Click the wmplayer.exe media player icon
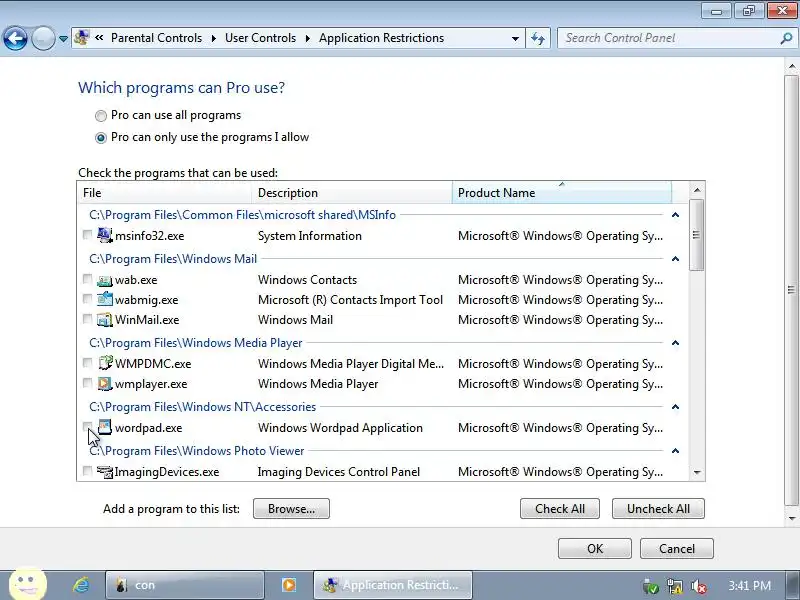800x600 pixels. tap(105, 384)
